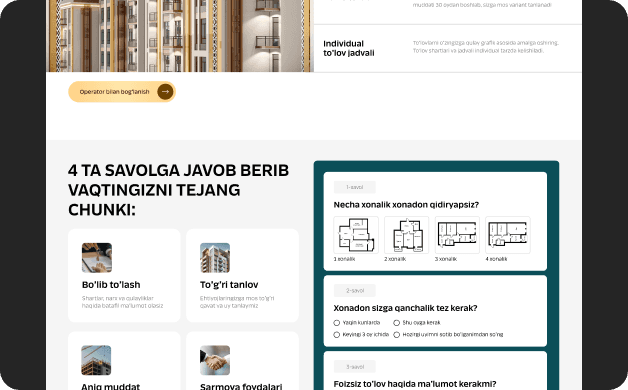Click the Individual to'lov jadvali heading
The image size is (628, 390).
click(349, 48)
